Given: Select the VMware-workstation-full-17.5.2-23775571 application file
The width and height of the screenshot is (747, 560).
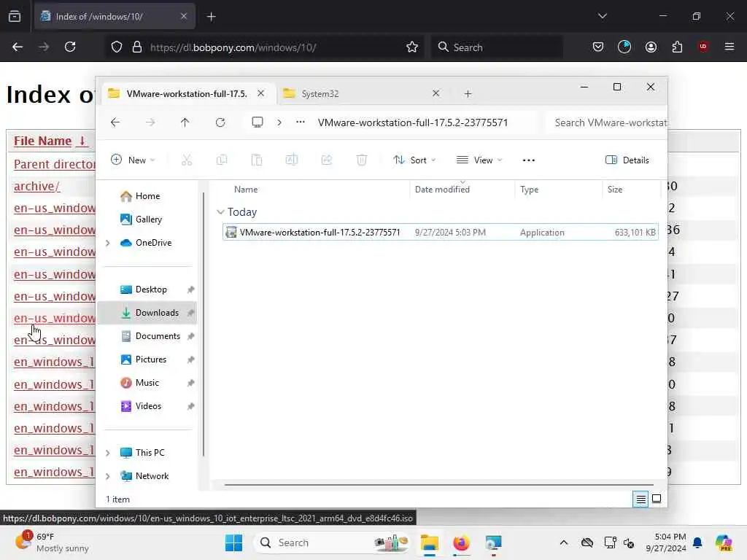Looking at the screenshot, I should click(440, 233).
